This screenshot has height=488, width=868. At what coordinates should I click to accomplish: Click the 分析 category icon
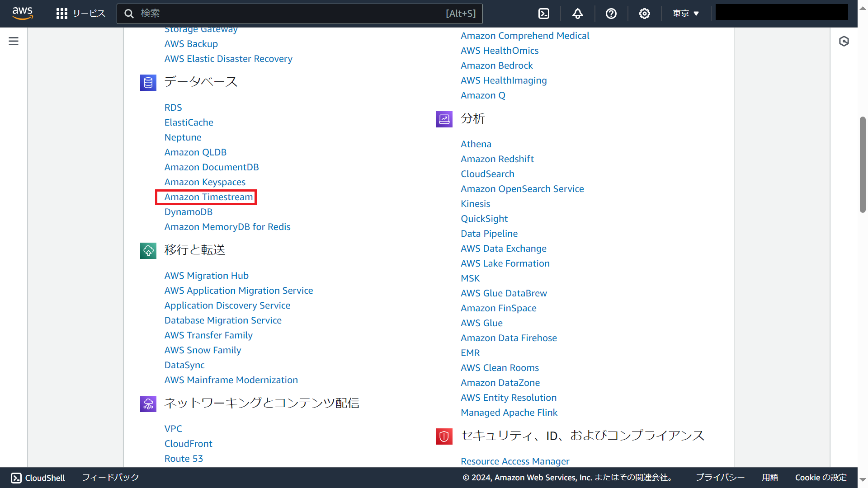tap(444, 119)
